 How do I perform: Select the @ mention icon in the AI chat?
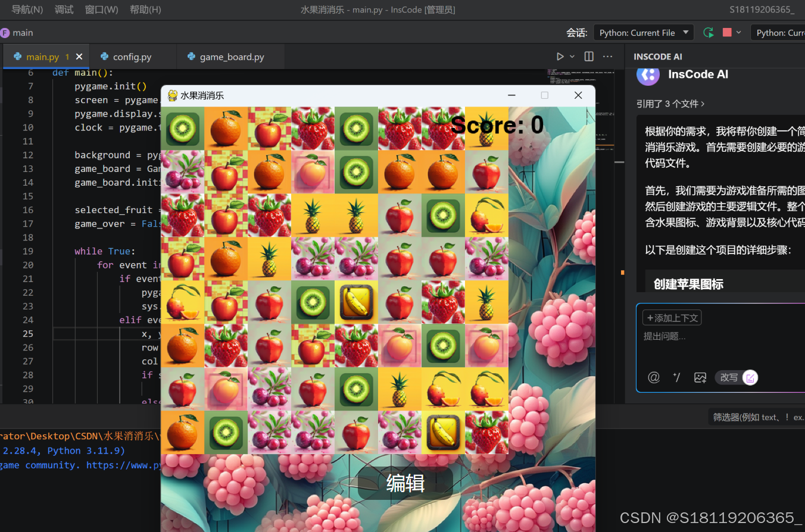click(x=653, y=377)
